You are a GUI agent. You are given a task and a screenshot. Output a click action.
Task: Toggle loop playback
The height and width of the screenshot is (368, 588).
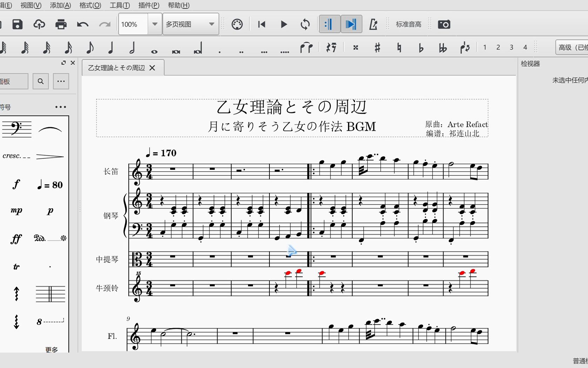coord(305,24)
